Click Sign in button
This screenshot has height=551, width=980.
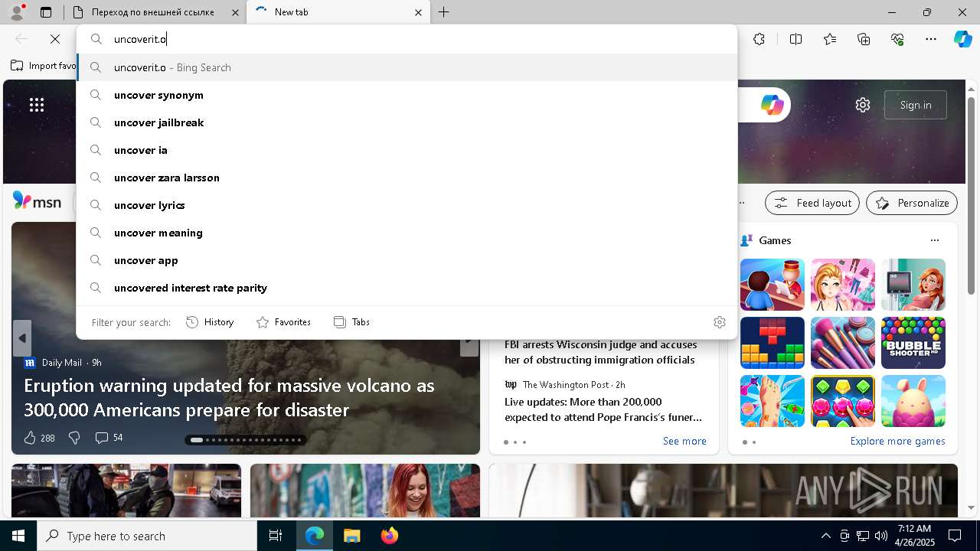(916, 105)
